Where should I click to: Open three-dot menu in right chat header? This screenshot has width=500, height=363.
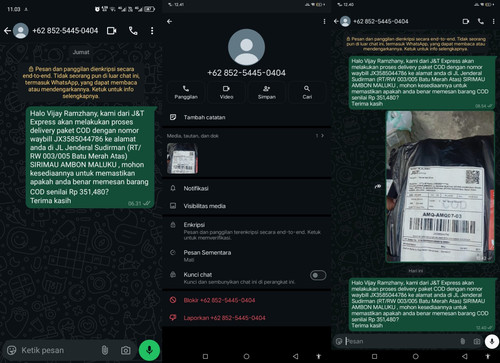coord(493,21)
